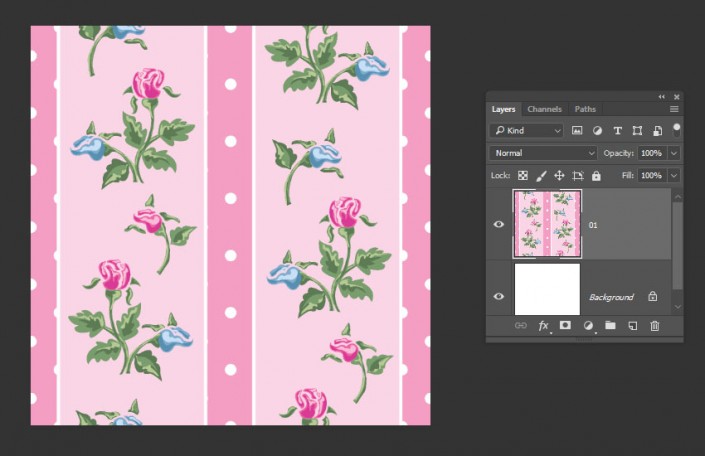Filter layers by type (T) icon
Screen dimensions: 705x456
(617, 131)
